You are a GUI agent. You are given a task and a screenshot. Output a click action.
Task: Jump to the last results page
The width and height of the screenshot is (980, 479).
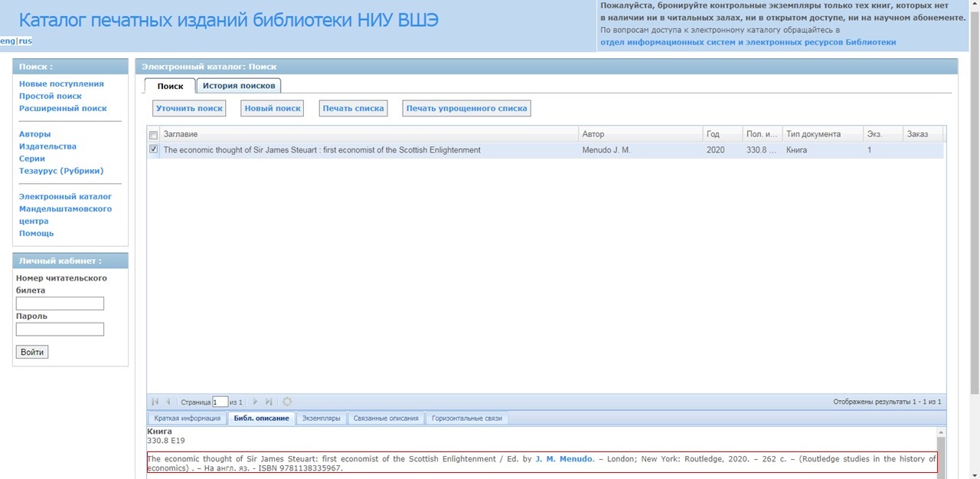[269, 402]
